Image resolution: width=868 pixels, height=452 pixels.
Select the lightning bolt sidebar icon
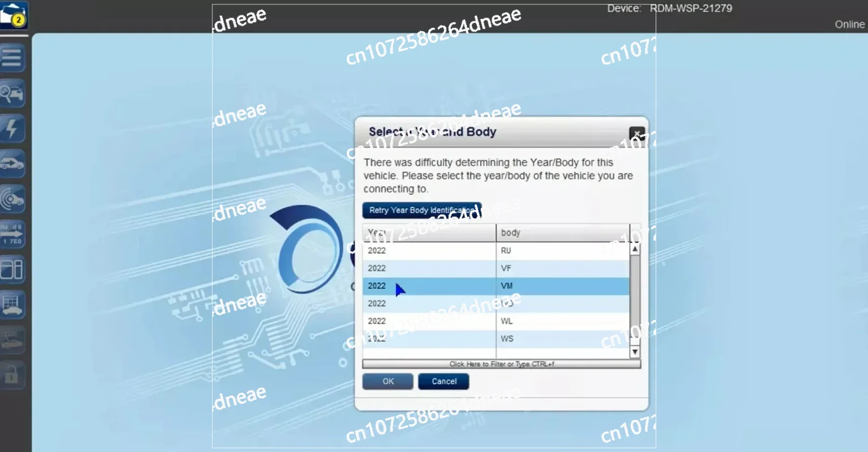12,128
